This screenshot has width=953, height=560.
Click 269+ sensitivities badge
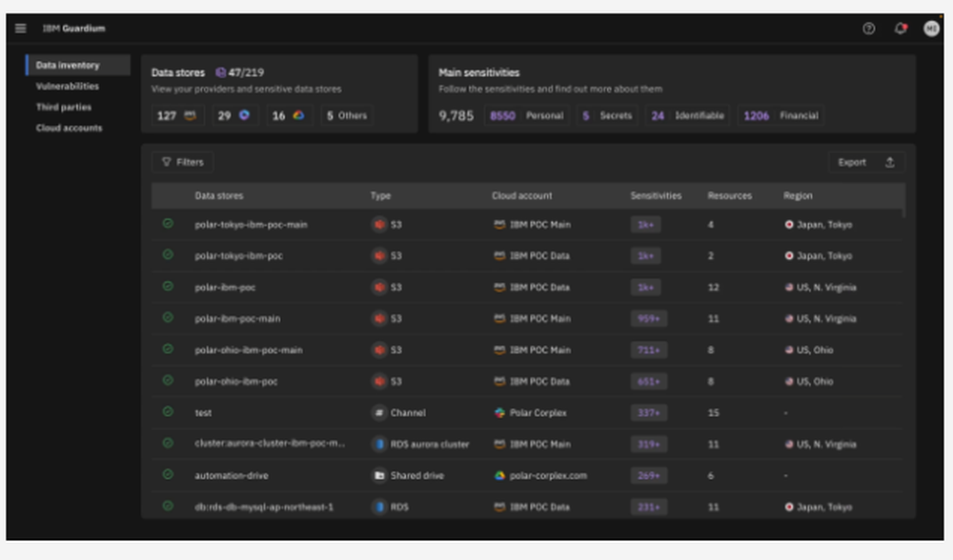pyautogui.click(x=648, y=475)
